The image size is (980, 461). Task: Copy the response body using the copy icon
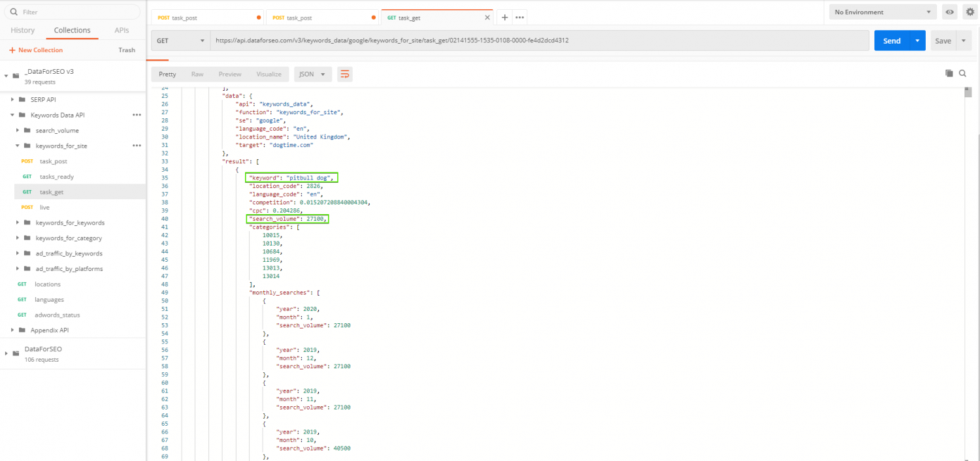coord(949,73)
